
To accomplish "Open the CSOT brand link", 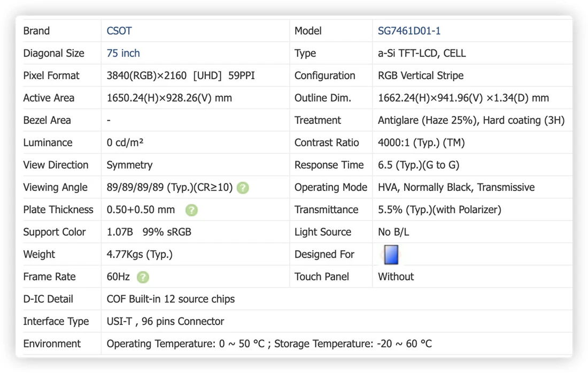I will tap(119, 31).
